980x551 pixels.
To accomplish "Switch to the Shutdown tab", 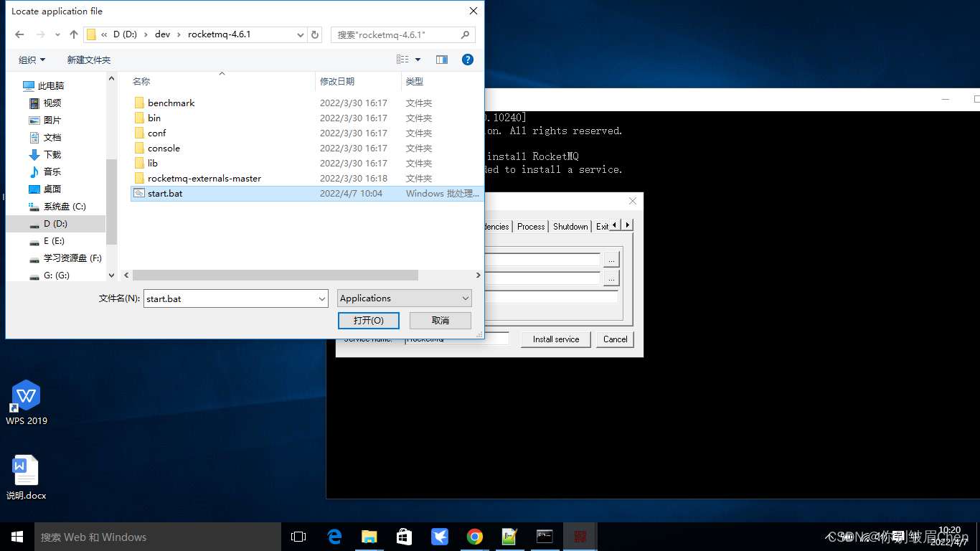I will tap(570, 226).
